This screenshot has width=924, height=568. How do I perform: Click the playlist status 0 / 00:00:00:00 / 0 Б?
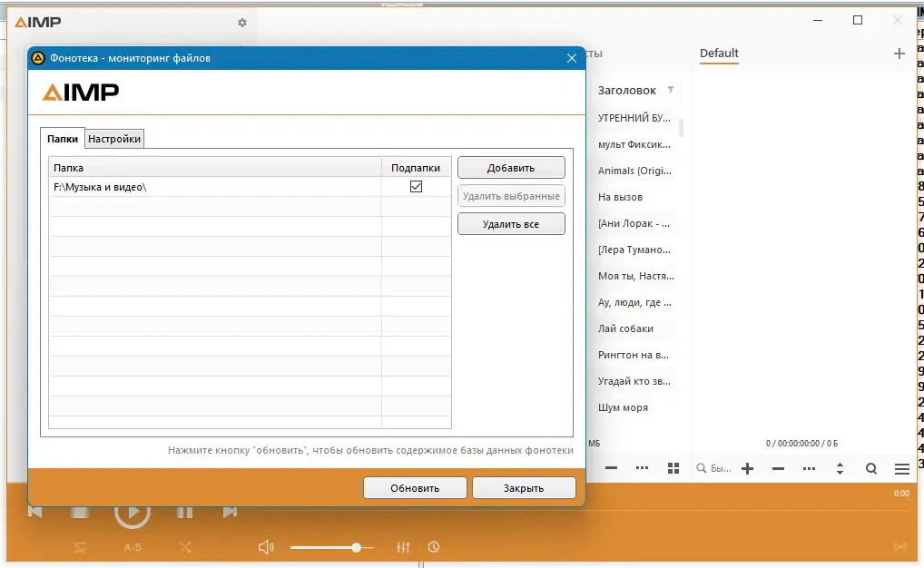pos(802,443)
